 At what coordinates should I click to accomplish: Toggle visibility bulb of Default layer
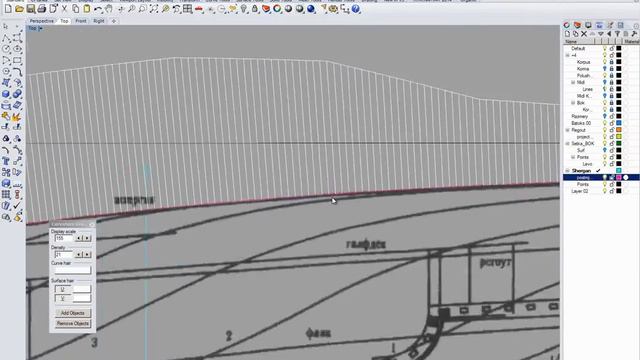point(605,48)
